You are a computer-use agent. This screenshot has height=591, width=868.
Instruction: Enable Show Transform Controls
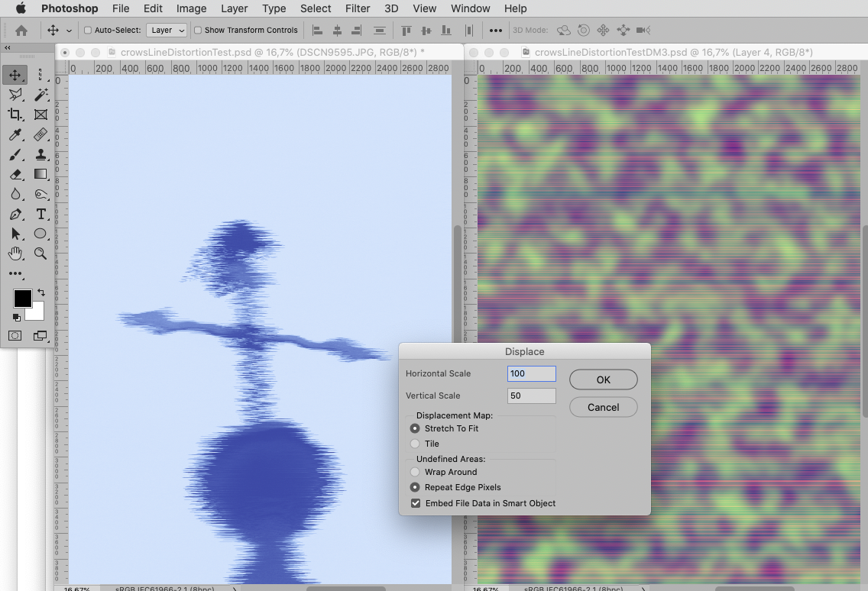[198, 30]
